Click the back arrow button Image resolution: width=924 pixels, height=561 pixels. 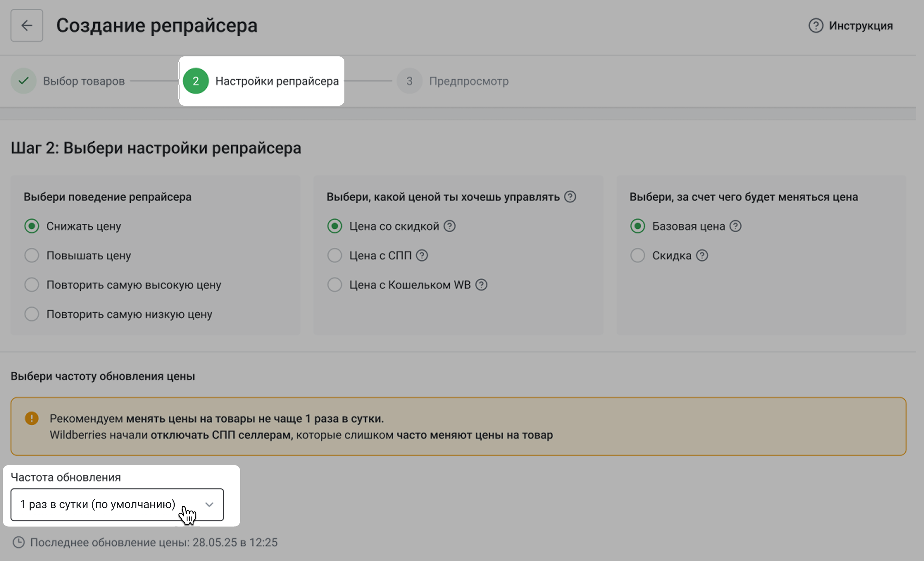click(27, 25)
